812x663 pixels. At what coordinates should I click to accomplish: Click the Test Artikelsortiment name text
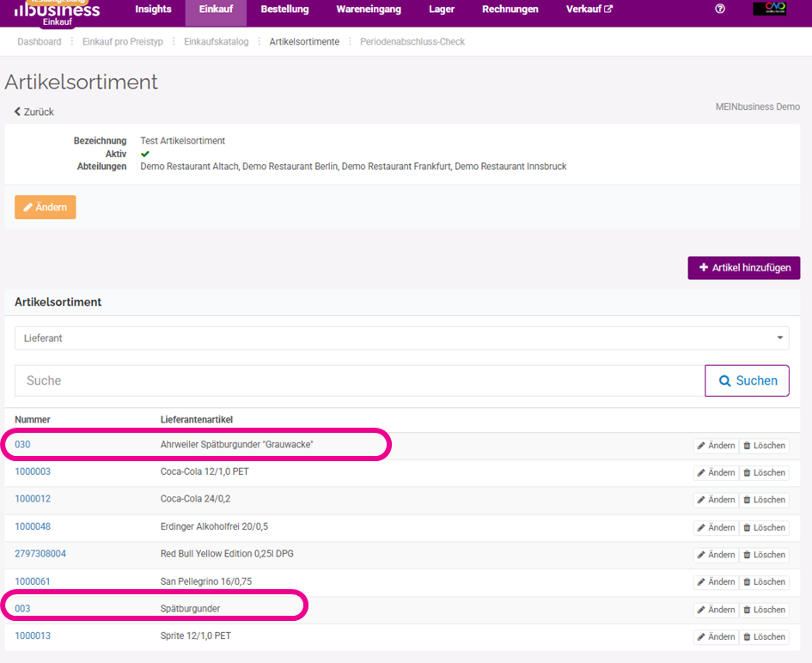click(x=183, y=141)
